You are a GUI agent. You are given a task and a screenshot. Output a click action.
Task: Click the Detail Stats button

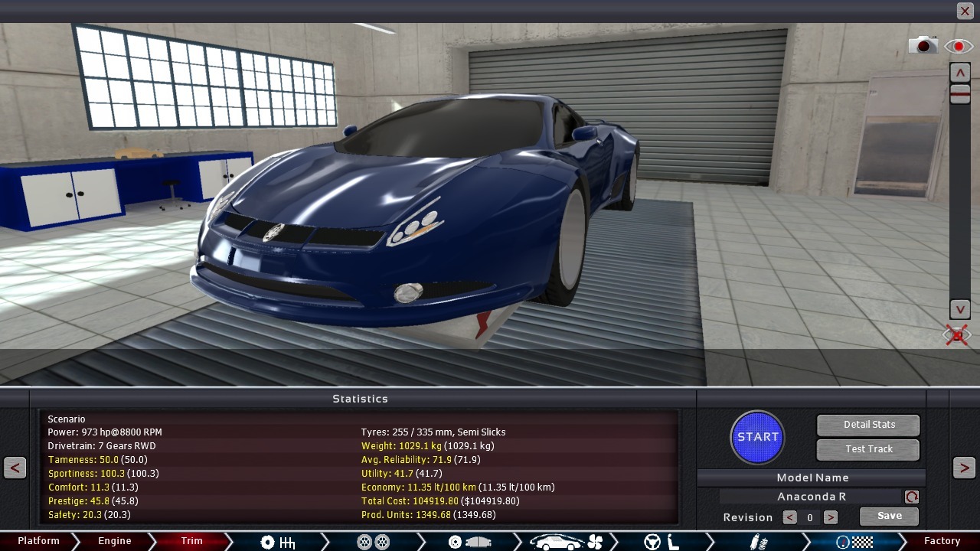click(x=868, y=425)
